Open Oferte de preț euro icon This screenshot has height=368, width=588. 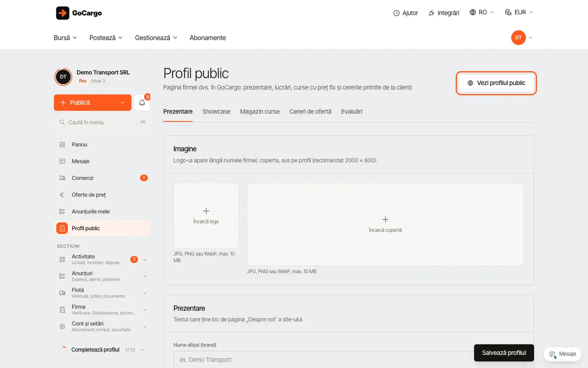click(x=62, y=195)
